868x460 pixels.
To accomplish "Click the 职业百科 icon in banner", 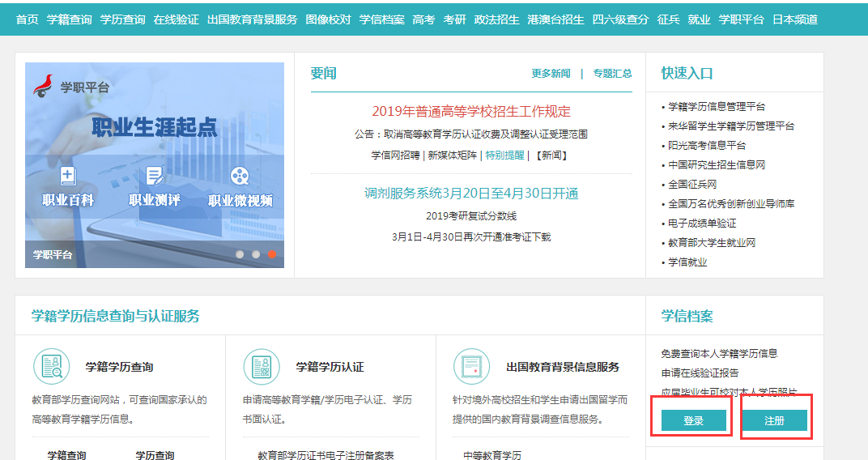I will coord(68,176).
